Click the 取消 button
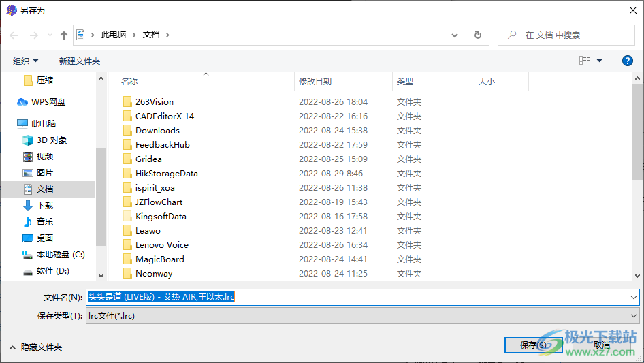The image size is (644, 363). tap(601, 345)
